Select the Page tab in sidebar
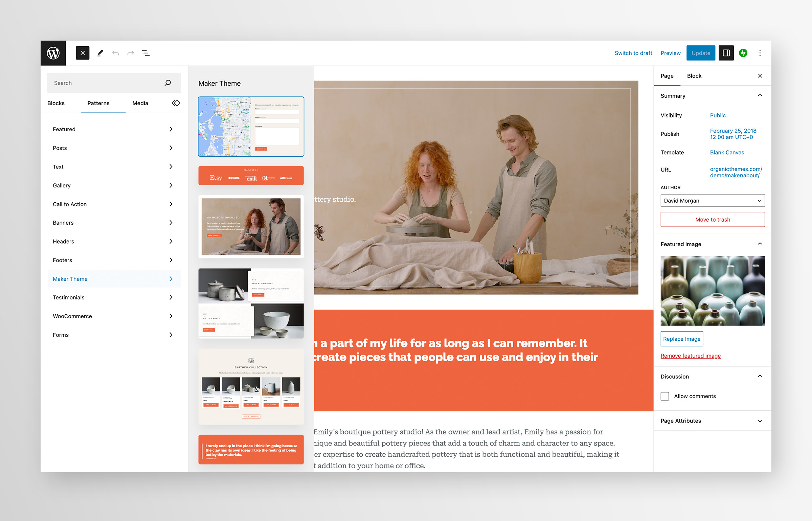This screenshot has height=521, width=812. 667,76
